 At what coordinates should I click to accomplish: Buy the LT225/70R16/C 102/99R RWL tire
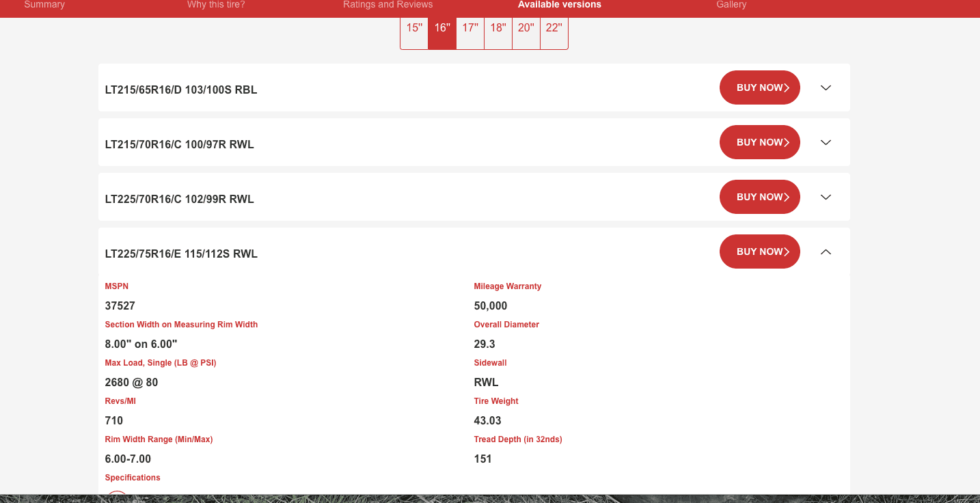(760, 197)
